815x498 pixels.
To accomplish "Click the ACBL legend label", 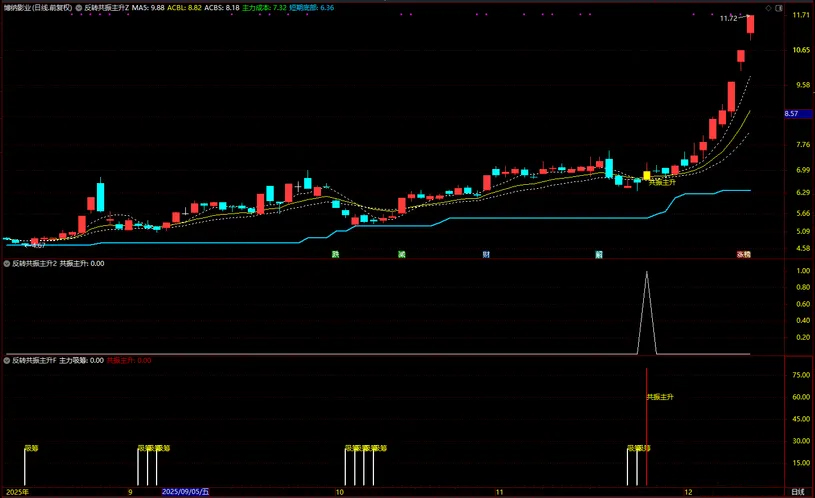I will click(x=177, y=6).
